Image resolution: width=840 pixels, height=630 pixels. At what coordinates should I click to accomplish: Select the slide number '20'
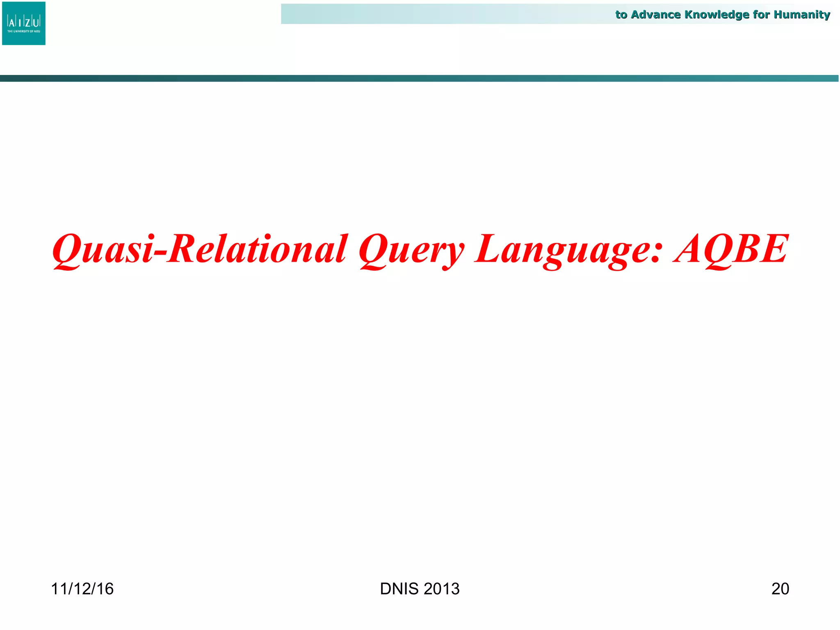point(780,589)
